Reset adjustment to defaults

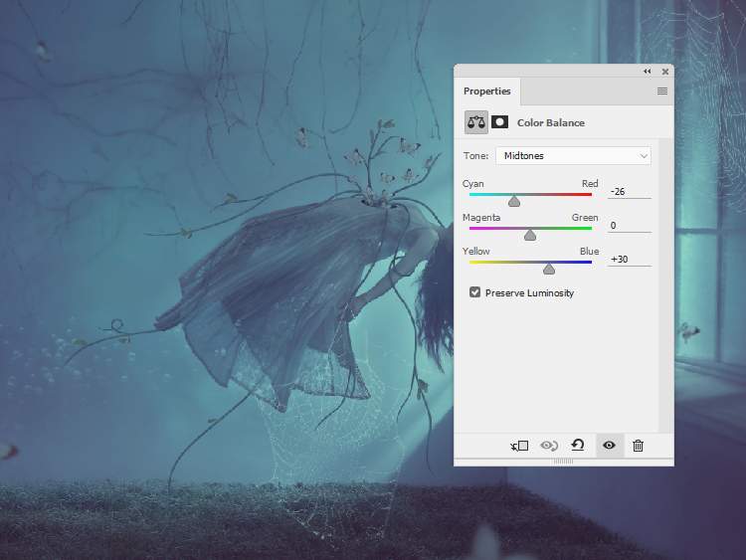[577, 446]
